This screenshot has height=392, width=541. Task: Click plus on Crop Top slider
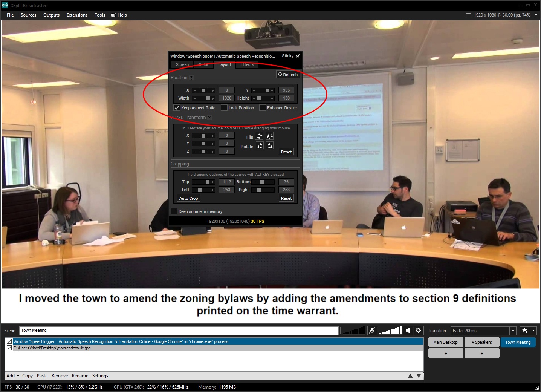point(212,182)
